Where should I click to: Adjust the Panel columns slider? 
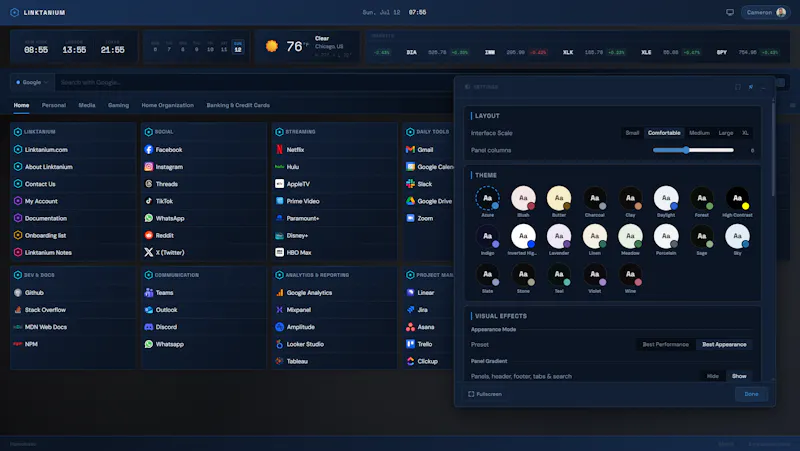693,150
